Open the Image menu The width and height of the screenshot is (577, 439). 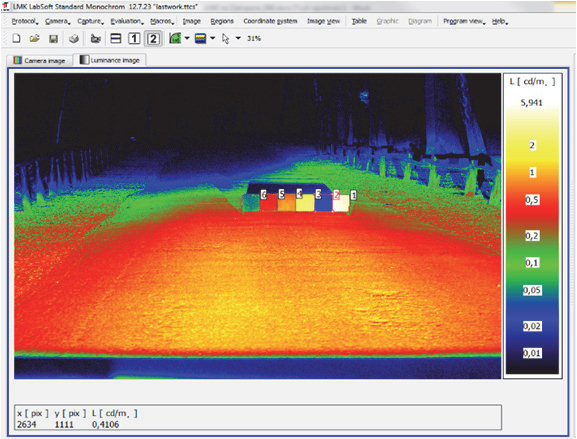[x=192, y=21]
